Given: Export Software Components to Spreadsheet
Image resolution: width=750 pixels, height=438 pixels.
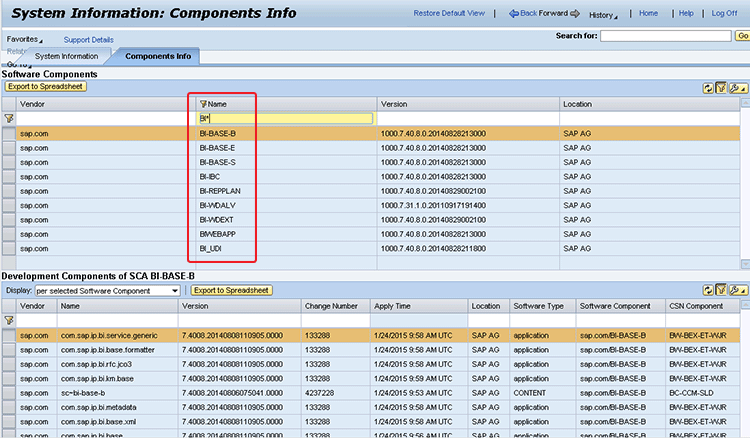Looking at the screenshot, I should [x=45, y=87].
